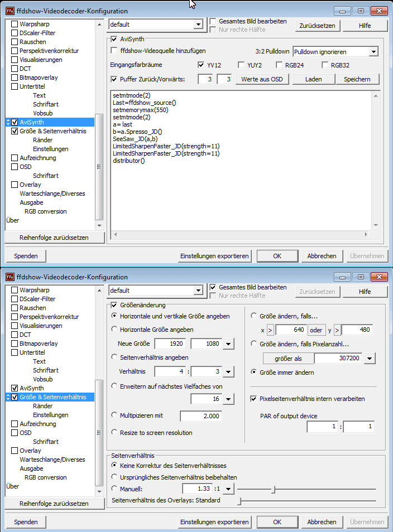Click reorder arrows beside Größe & Seitenverhältnis in lower window

pos(8,397)
